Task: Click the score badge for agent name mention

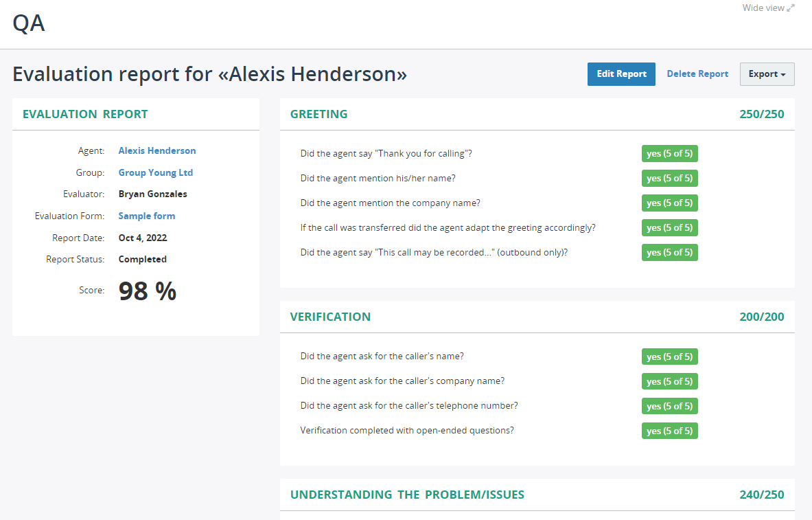Action: (669, 178)
